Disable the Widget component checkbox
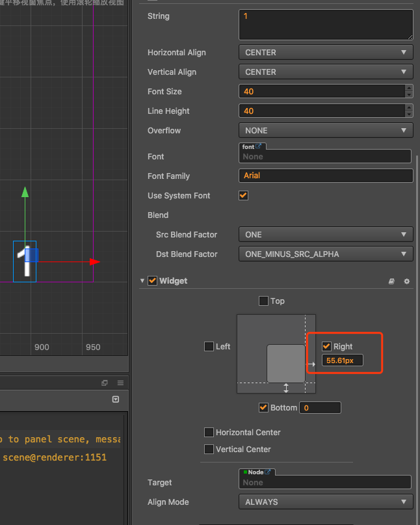 [x=152, y=280]
